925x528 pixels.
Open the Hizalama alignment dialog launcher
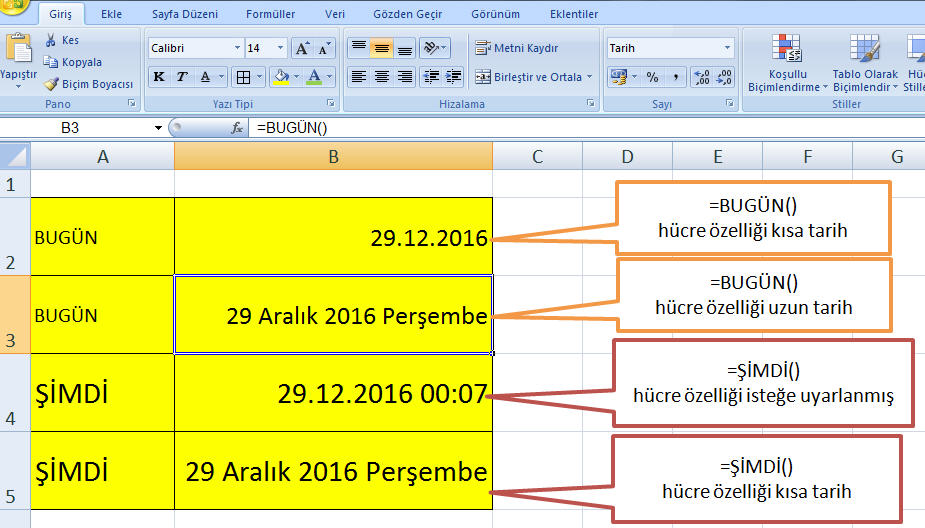(x=591, y=103)
